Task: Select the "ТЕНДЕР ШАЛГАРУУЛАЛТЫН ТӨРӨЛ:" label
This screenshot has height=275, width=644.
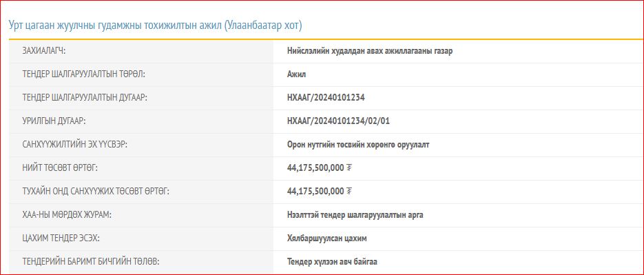Action: pos(84,75)
